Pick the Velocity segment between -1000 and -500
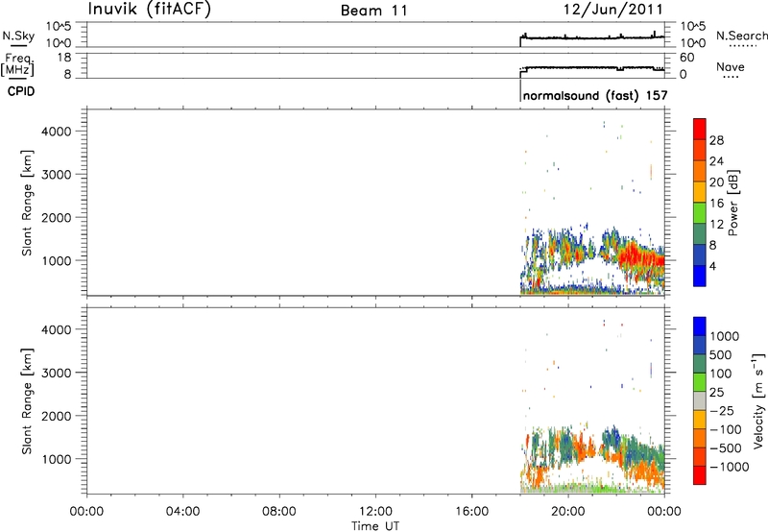The image size is (768, 532). click(x=700, y=456)
